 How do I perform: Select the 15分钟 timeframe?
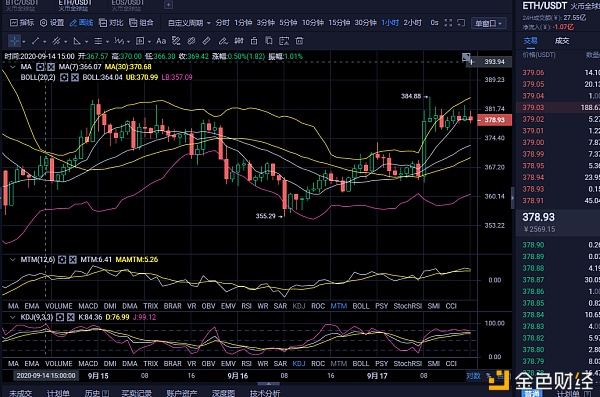click(x=339, y=23)
